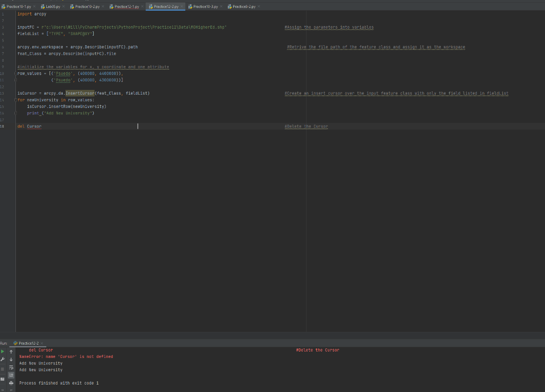The image size is (545, 392).
Task: Jump down the stack trace arrow
Action: click(x=11, y=360)
